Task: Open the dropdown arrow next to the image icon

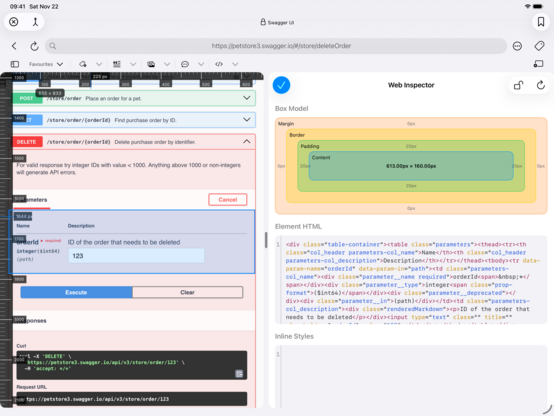Action: [x=167, y=64]
